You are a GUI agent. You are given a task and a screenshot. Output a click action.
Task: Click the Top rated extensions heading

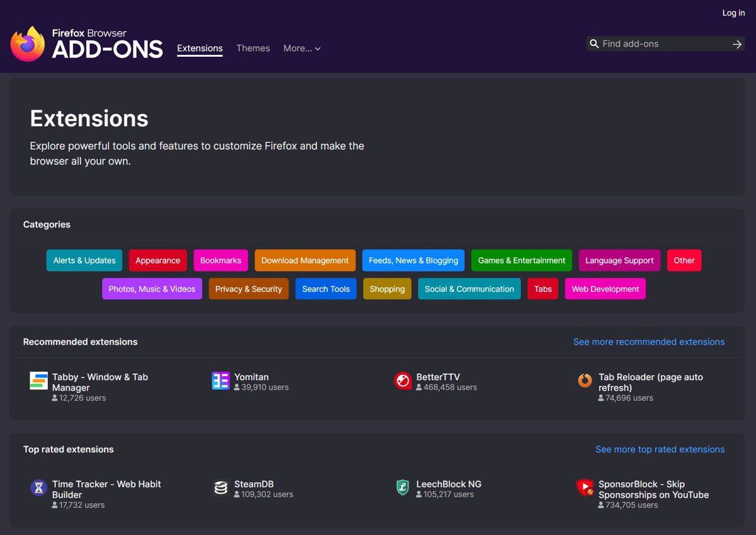pyautogui.click(x=69, y=449)
